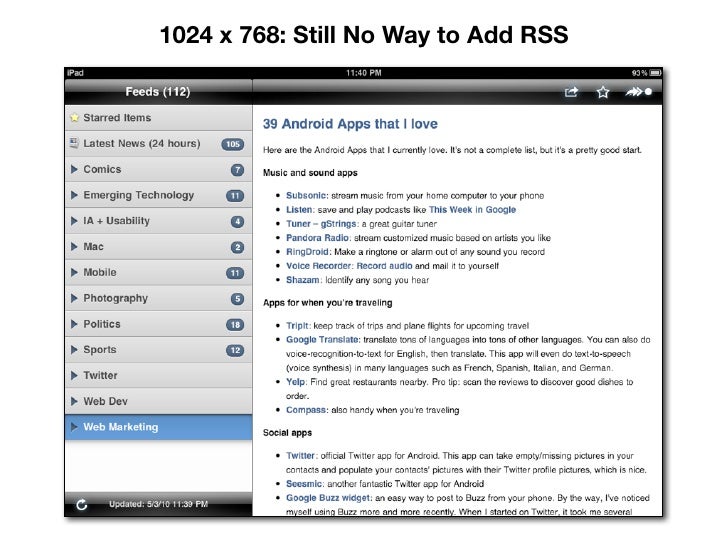The image size is (728, 546).
Task: Follow the Compass link
Action: point(306,410)
